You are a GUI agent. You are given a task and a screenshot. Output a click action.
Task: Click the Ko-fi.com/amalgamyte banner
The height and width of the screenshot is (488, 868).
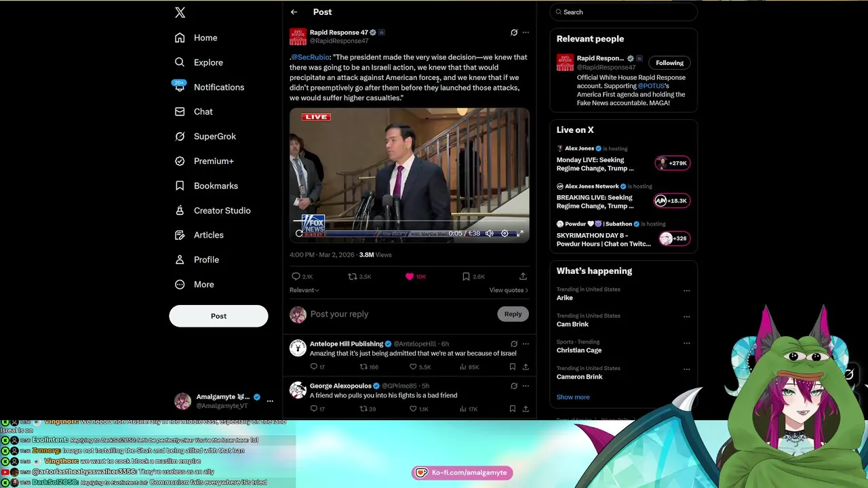click(x=462, y=472)
